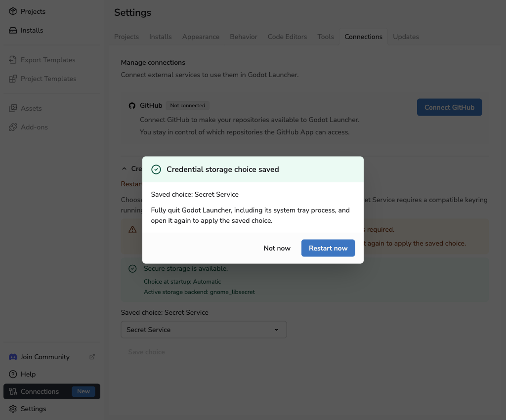Click the disabled Save choice button
This screenshot has width=506, height=420.
[x=146, y=352]
